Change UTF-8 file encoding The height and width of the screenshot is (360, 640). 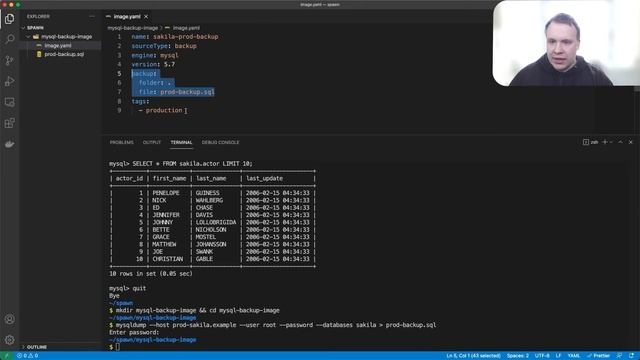click(x=542, y=356)
